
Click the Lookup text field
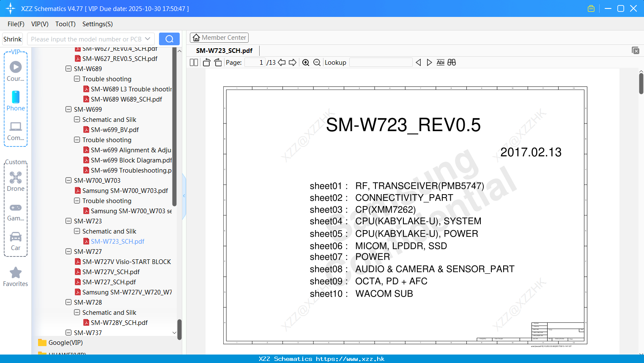click(381, 63)
